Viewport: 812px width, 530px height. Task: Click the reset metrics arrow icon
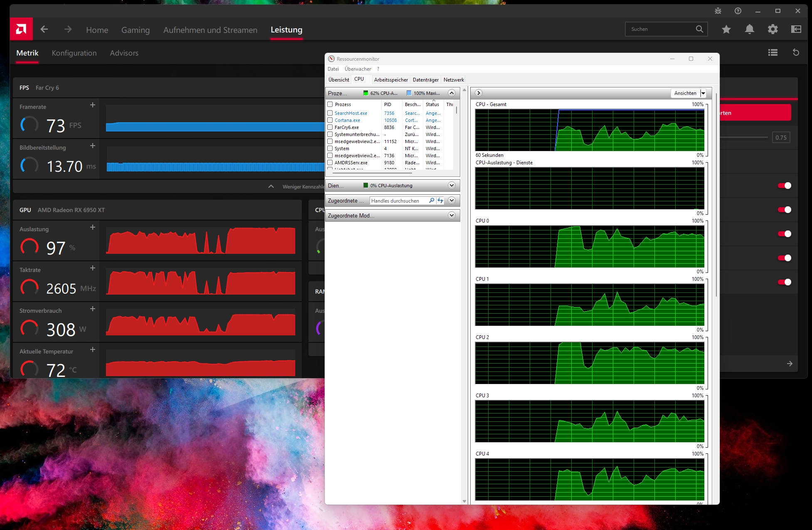pyautogui.click(x=796, y=52)
